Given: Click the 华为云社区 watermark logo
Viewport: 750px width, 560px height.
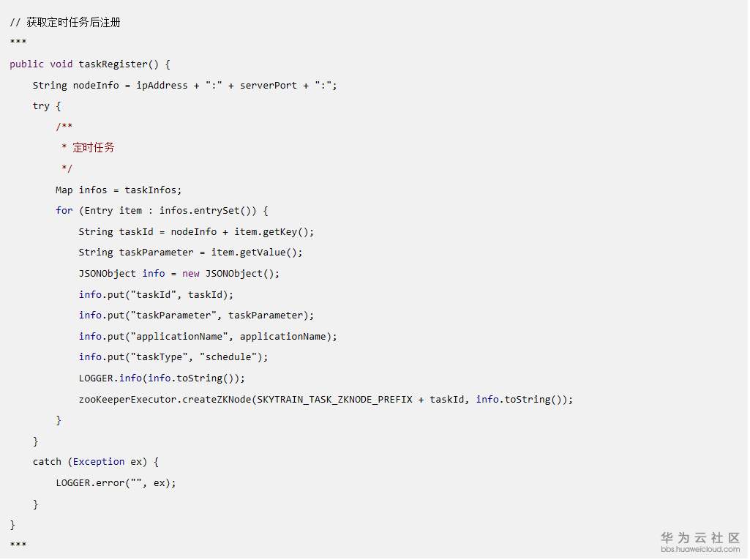Looking at the screenshot, I should click(700, 537).
